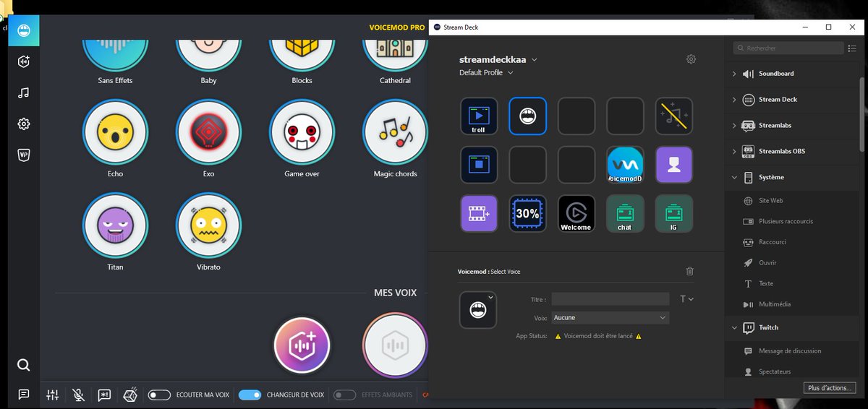Open the key icon chooser arrow in inspector

[490, 297]
